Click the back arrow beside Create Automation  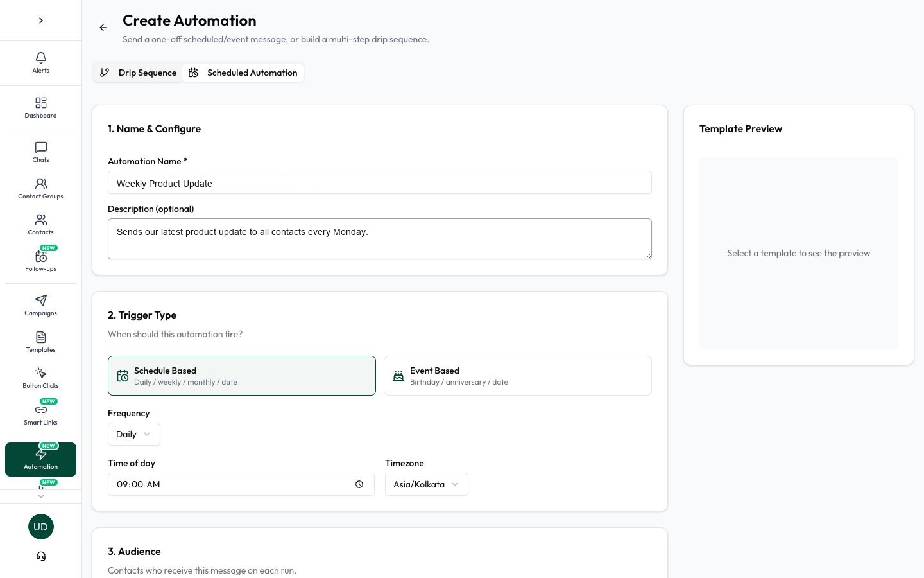point(103,28)
